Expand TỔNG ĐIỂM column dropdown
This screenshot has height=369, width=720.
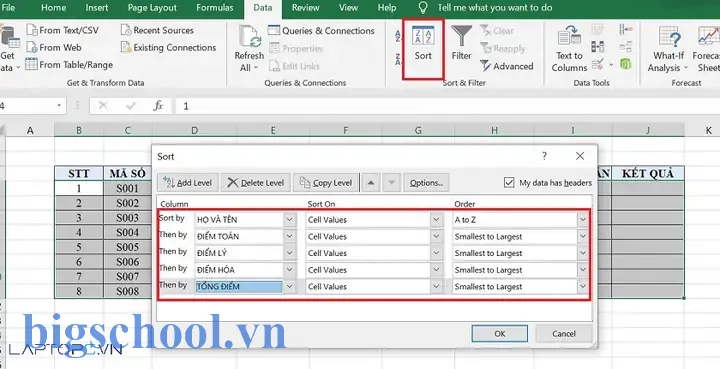pos(289,286)
